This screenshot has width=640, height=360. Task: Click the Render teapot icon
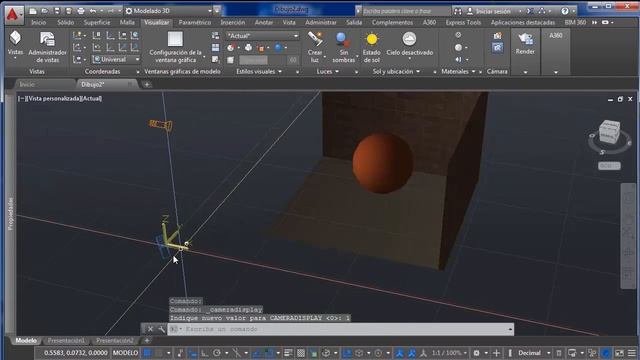[x=525, y=39]
